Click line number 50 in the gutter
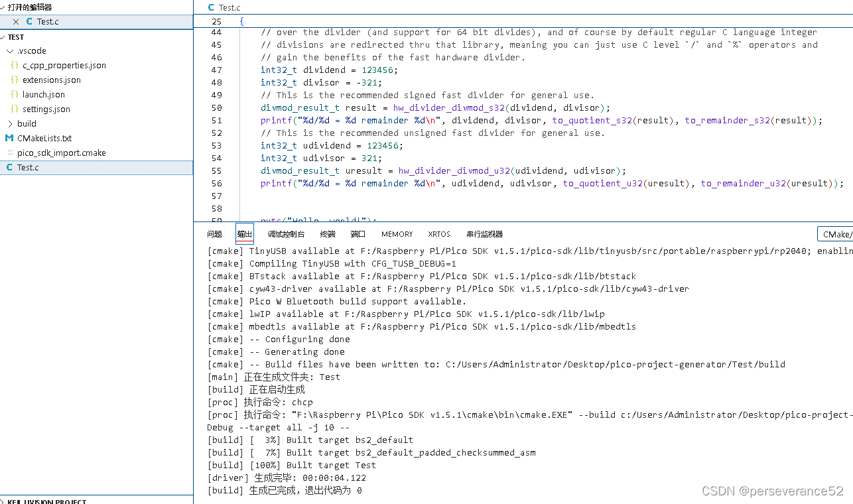This screenshot has height=504, width=853. (216, 108)
